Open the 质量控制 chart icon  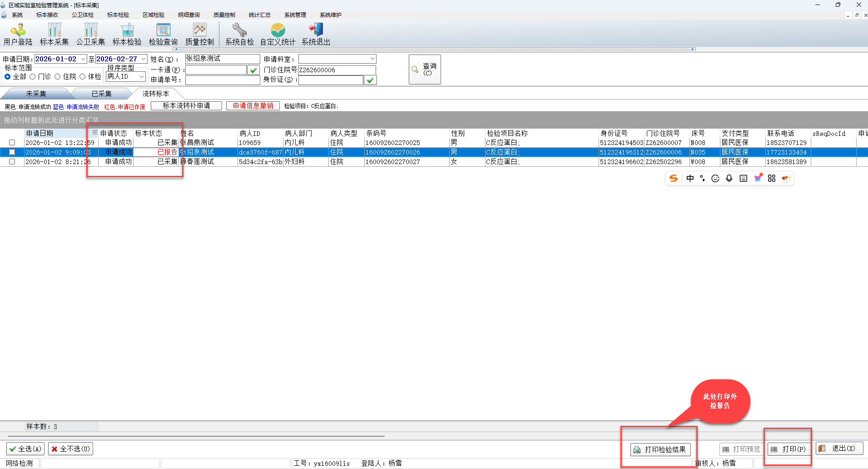pos(199,35)
